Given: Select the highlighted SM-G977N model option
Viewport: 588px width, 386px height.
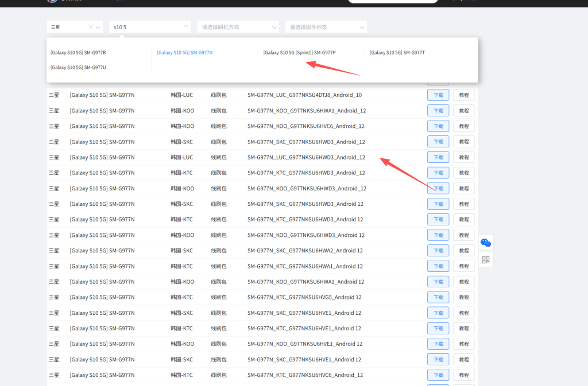Looking at the screenshot, I should 184,52.
